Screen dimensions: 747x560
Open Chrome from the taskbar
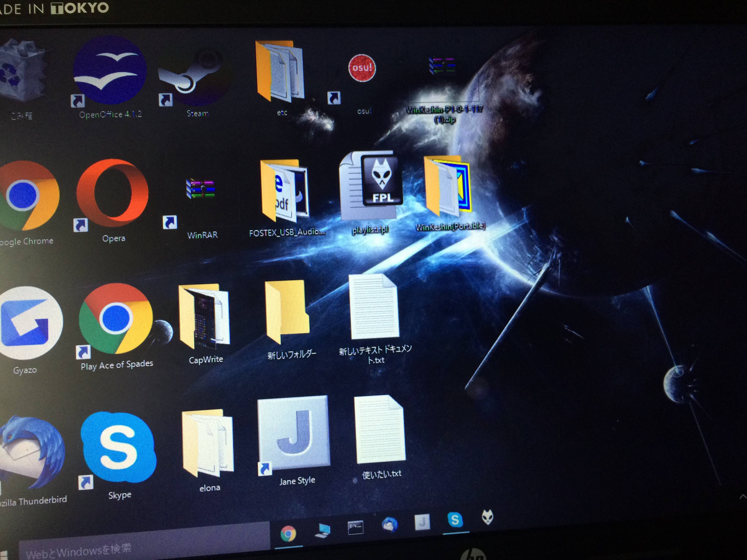click(x=288, y=533)
